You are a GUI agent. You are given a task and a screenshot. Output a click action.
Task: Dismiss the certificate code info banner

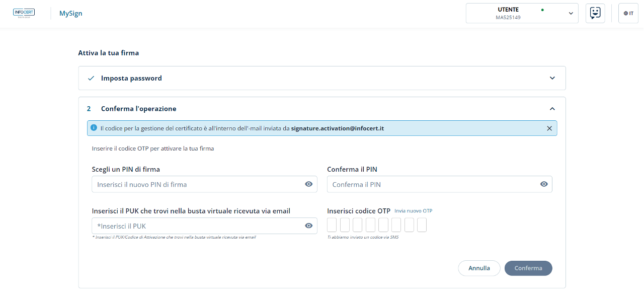(x=549, y=128)
